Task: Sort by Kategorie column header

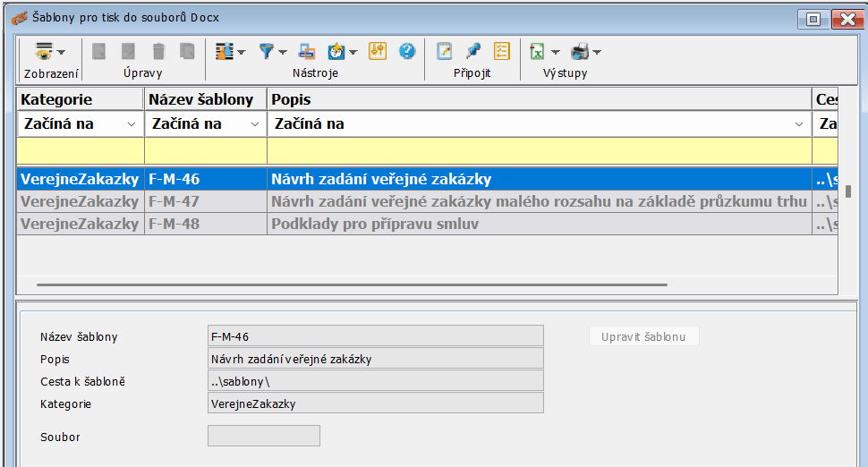Action: click(x=79, y=99)
